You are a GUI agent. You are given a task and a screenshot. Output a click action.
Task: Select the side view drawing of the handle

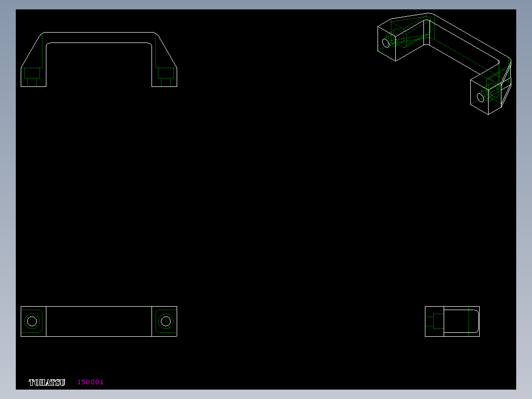tap(452, 321)
